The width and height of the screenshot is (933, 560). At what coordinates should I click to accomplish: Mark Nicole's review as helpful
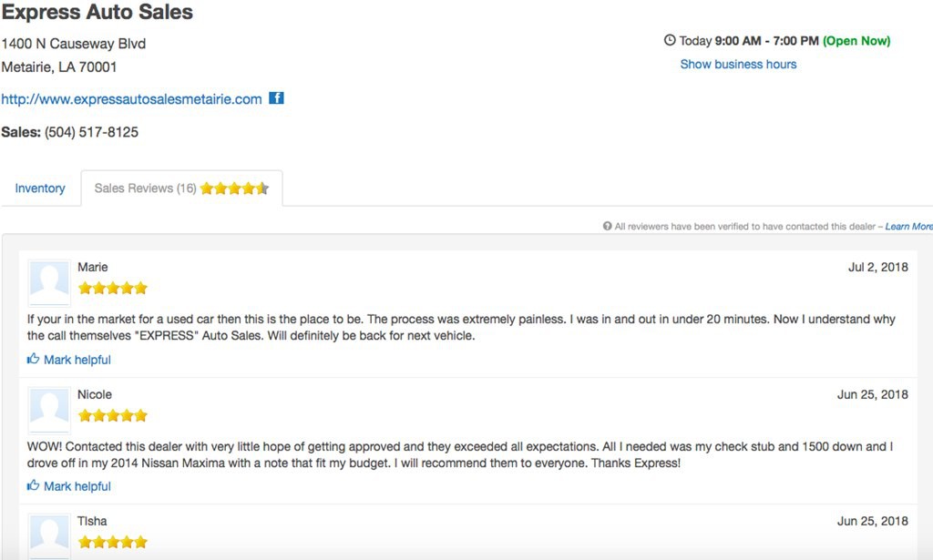click(x=77, y=486)
